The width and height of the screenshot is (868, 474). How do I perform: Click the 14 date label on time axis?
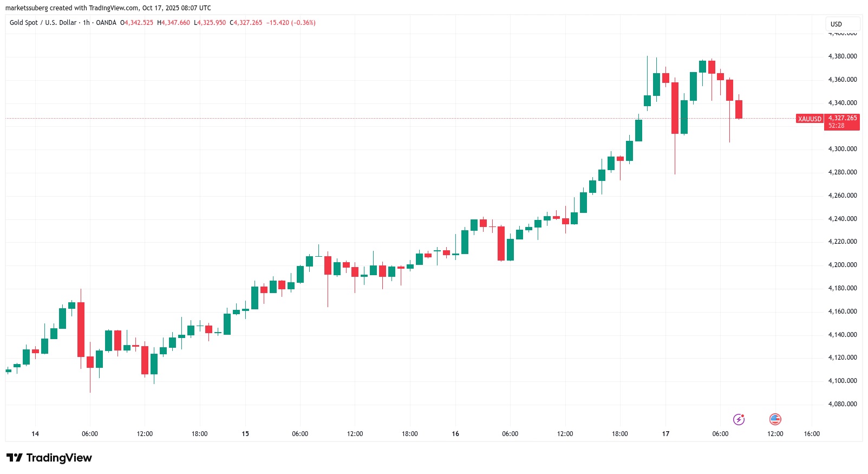coord(35,434)
